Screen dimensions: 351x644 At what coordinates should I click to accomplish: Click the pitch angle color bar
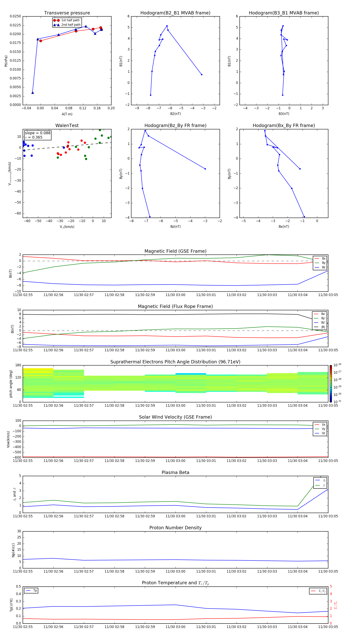[331, 383]
